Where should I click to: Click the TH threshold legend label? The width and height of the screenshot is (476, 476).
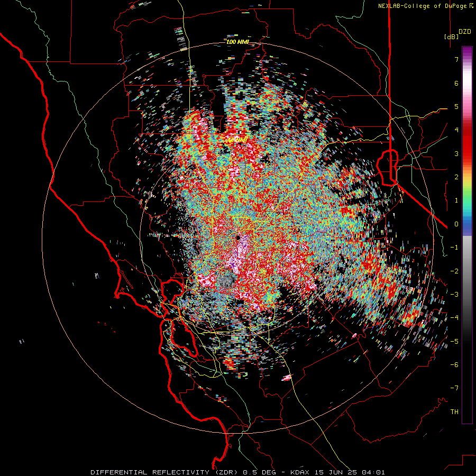coord(454,412)
